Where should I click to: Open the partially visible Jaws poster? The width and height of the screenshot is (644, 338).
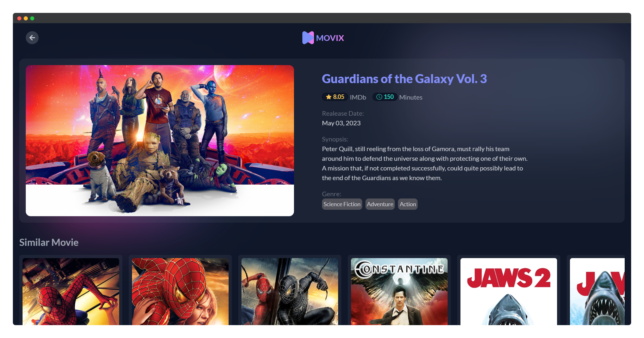[x=597, y=291]
